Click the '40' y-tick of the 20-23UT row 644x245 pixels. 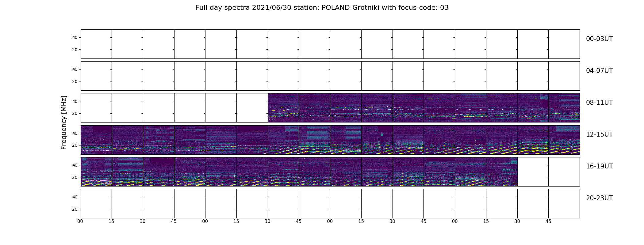[75, 197]
